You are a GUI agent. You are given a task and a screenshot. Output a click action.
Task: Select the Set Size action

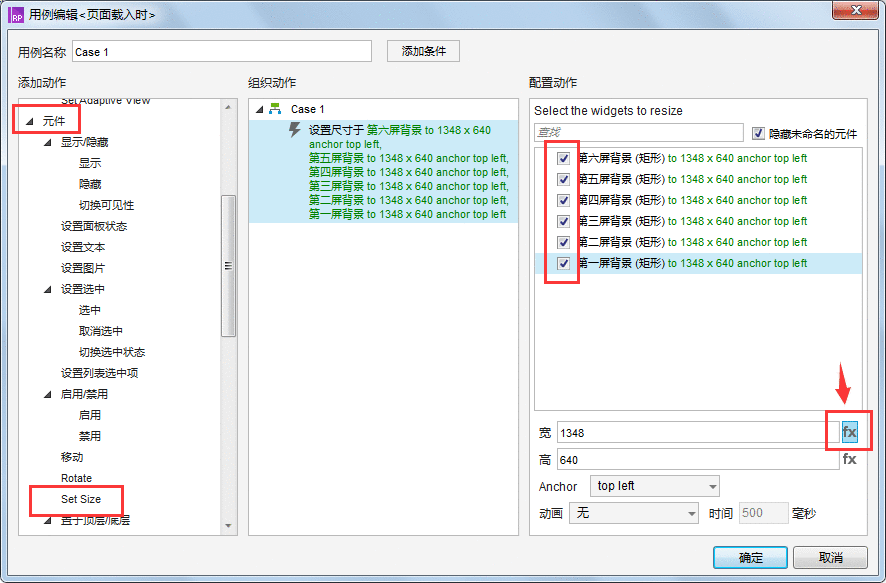[x=81, y=499]
